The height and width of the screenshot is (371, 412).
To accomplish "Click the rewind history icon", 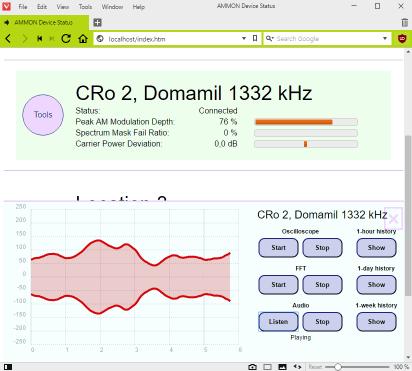I will 39,39.
